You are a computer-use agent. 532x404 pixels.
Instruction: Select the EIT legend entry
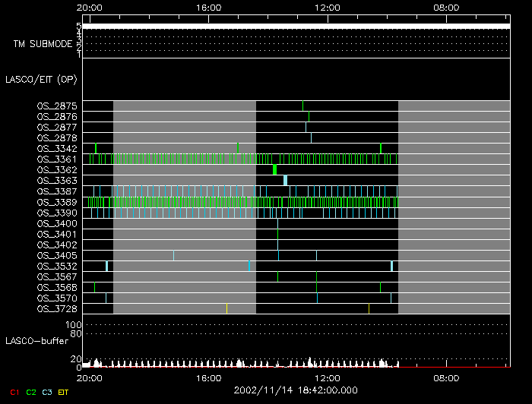point(64,392)
